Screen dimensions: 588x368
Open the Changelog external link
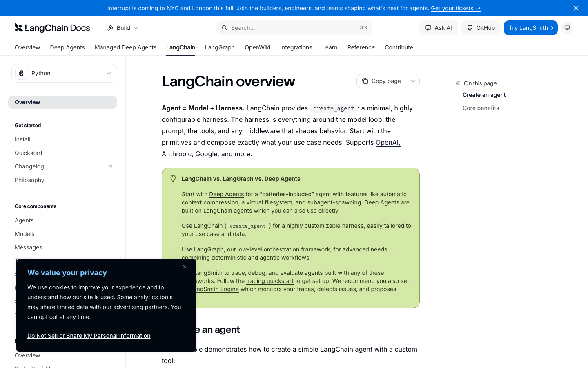pos(62,166)
